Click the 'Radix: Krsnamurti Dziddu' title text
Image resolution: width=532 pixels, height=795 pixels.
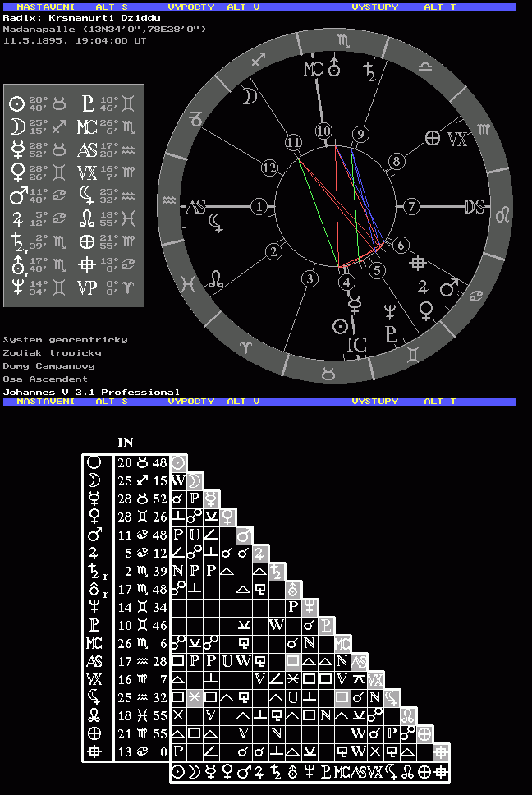pyautogui.click(x=82, y=17)
